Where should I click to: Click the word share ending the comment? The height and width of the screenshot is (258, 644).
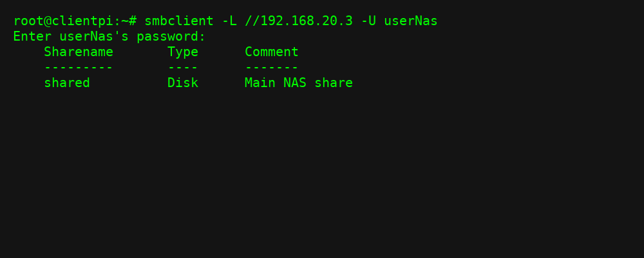pos(334,83)
